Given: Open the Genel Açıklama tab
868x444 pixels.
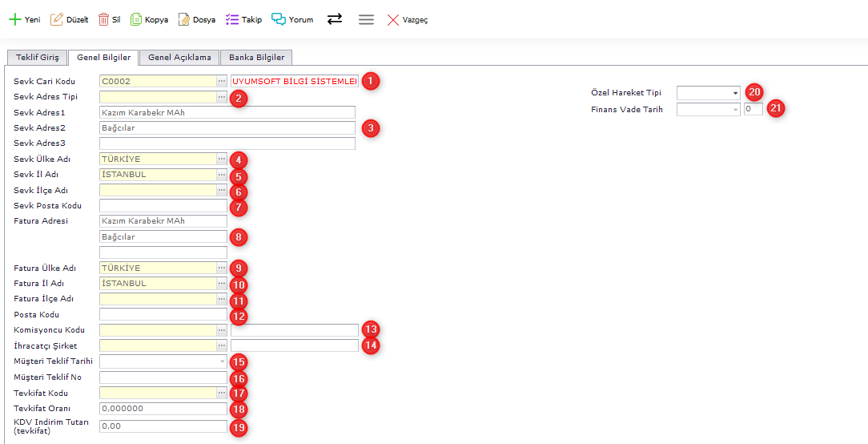Looking at the screenshot, I should click(x=179, y=58).
